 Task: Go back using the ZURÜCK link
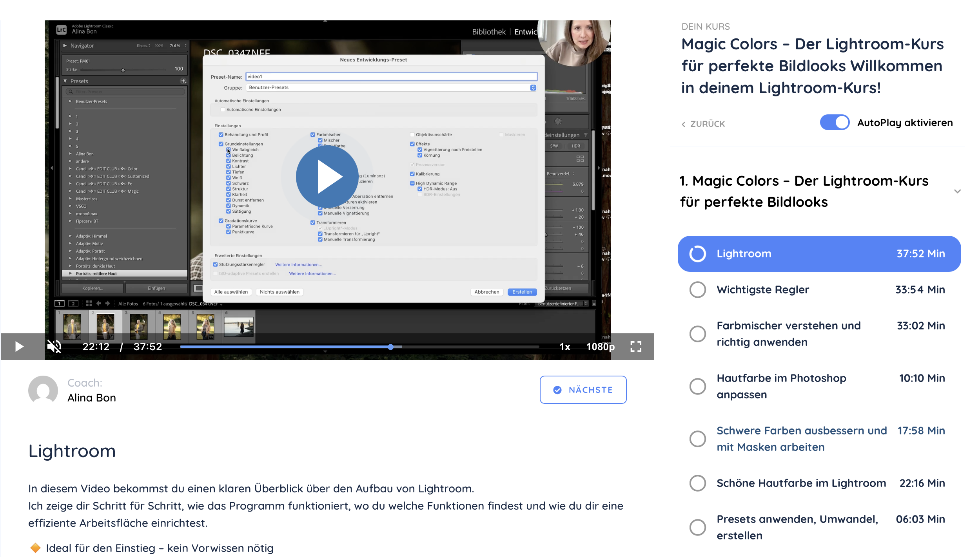[707, 124]
